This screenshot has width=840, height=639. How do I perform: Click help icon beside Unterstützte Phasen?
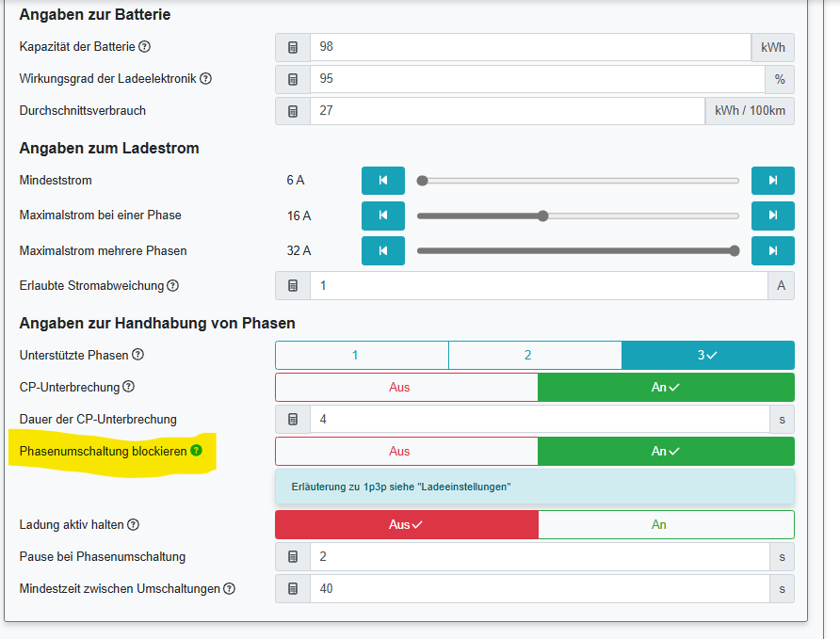pyautogui.click(x=138, y=355)
